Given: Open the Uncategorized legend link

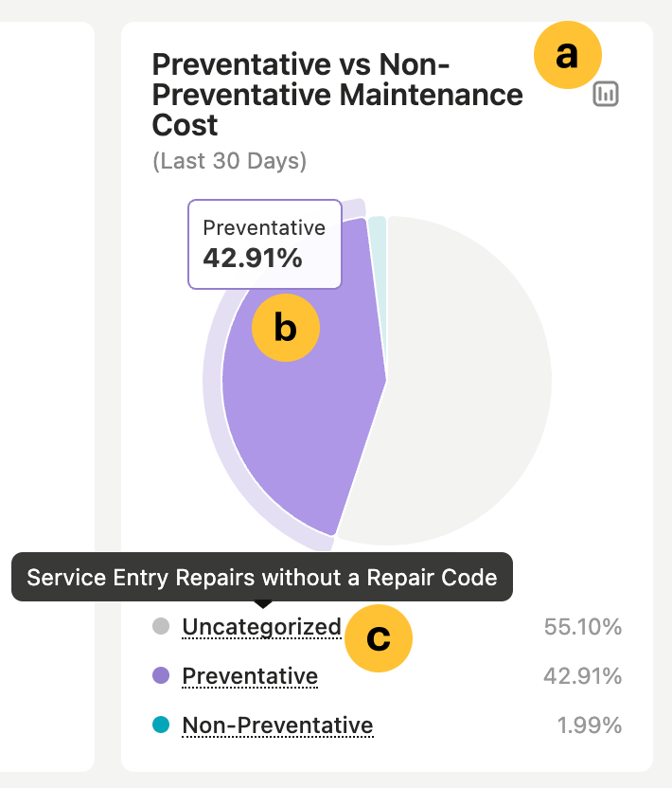Looking at the screenshot, I should point(262,626).
